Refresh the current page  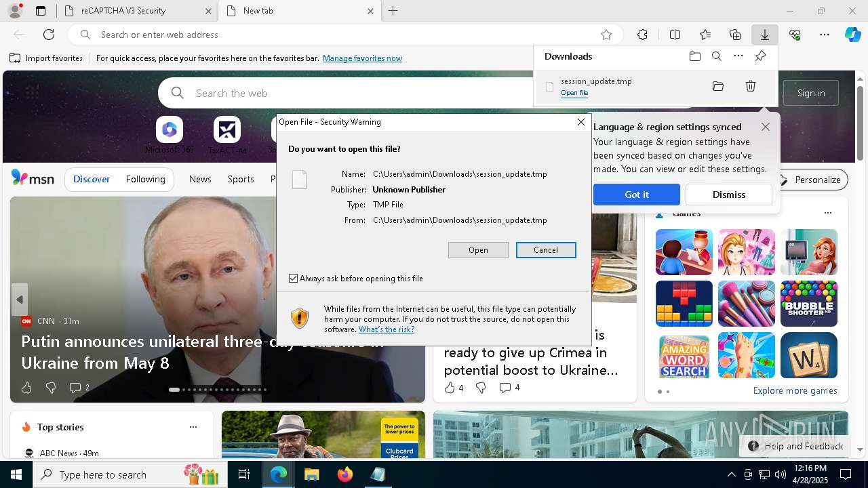[x=49, y=35]
